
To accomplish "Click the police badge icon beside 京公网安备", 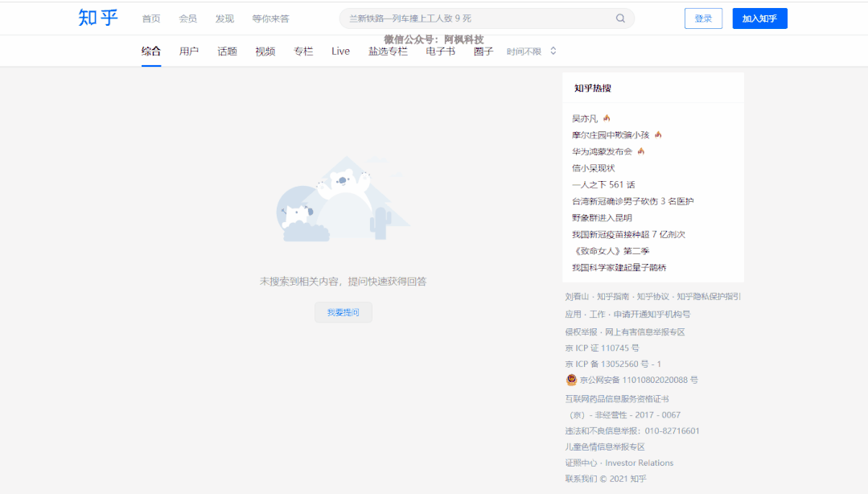I will tap(571, 380).
